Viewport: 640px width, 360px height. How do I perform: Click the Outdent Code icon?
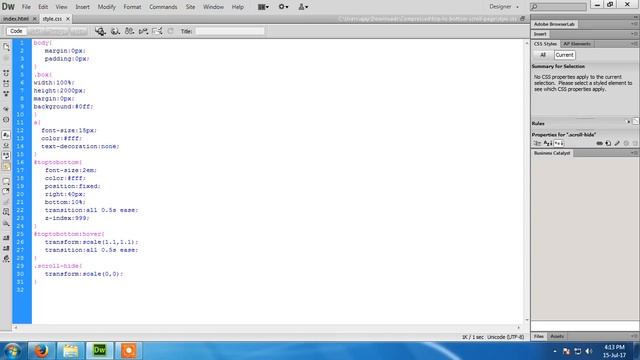pos(6,248)
